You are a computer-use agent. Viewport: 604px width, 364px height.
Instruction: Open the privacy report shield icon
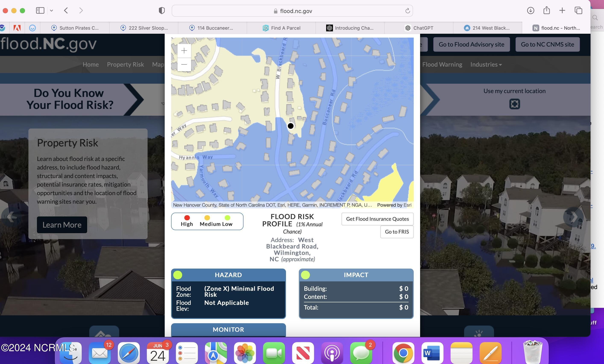click(x=161, y=10)
